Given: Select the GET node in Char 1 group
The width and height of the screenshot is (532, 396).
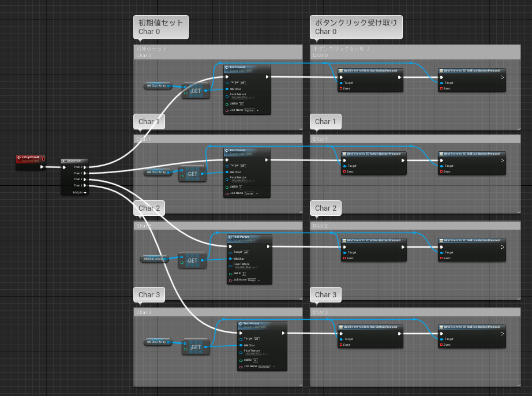Looking at the screenshot, I should click(192, 174).
